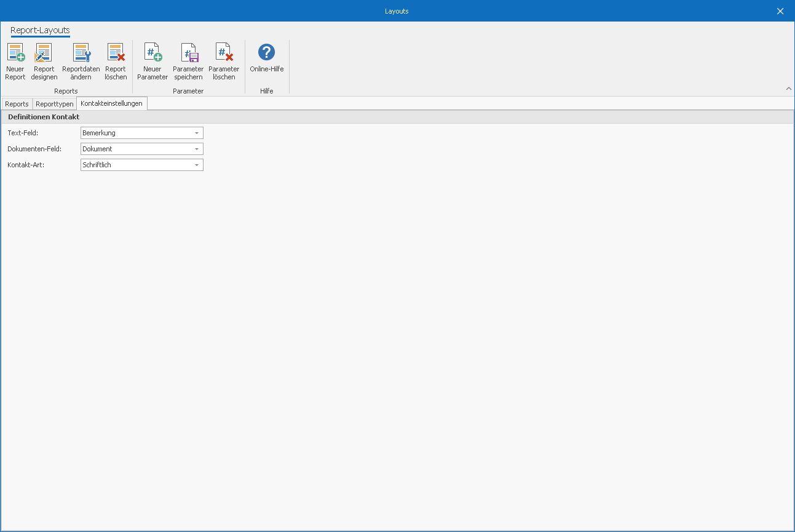Open the Dokumenten-Feld dropdown arrow

click(197, 149)
